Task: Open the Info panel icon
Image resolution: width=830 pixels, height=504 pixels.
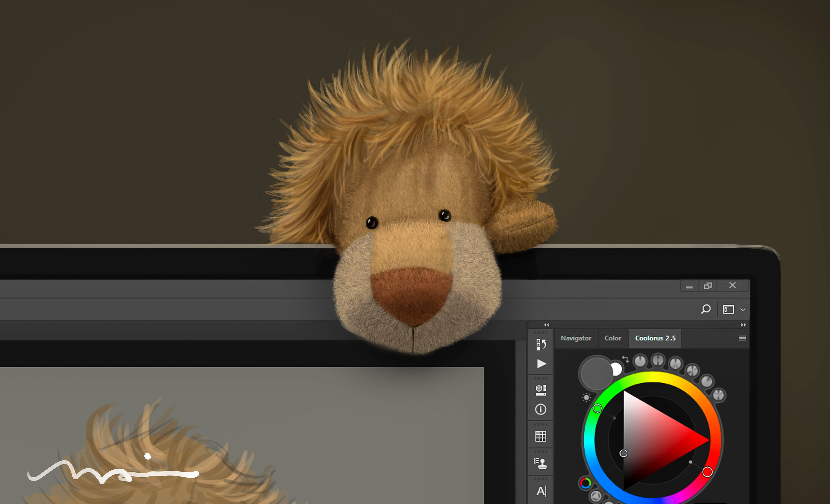Action: click(x=541, y=409)
